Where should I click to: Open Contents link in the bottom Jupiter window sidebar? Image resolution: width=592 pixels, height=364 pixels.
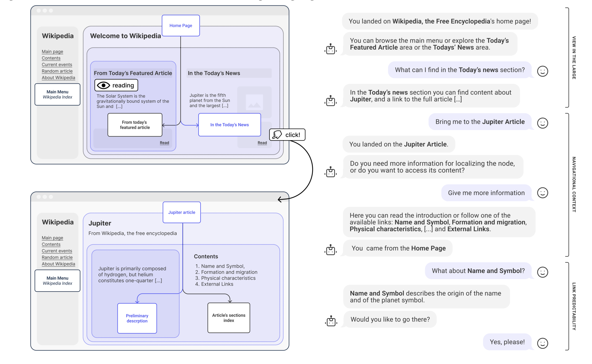(x=51, y=244)
